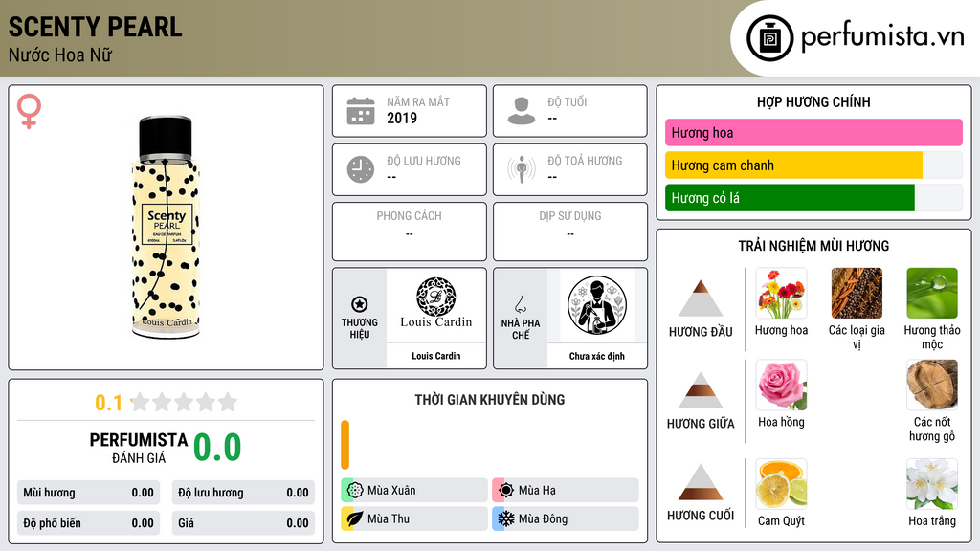Click the Giá score row
Viewport: 980px width, 551px height.
pyautogui.click(x=243, y=523)
